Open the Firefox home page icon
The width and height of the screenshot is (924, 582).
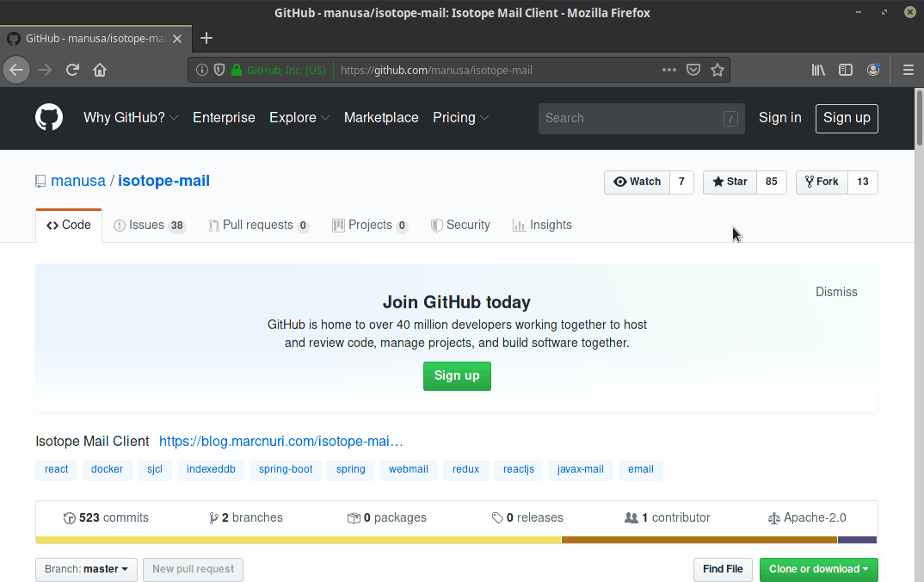tap(100, 71)
